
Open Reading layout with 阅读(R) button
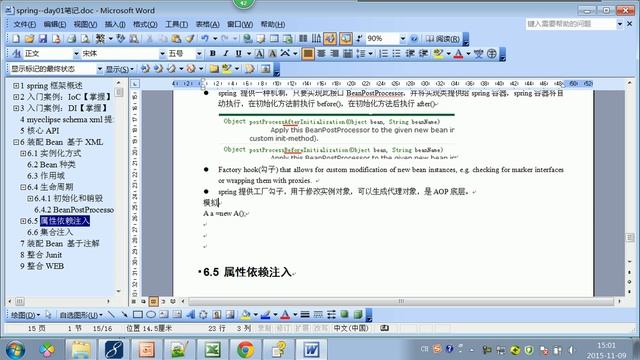(442, 39)
